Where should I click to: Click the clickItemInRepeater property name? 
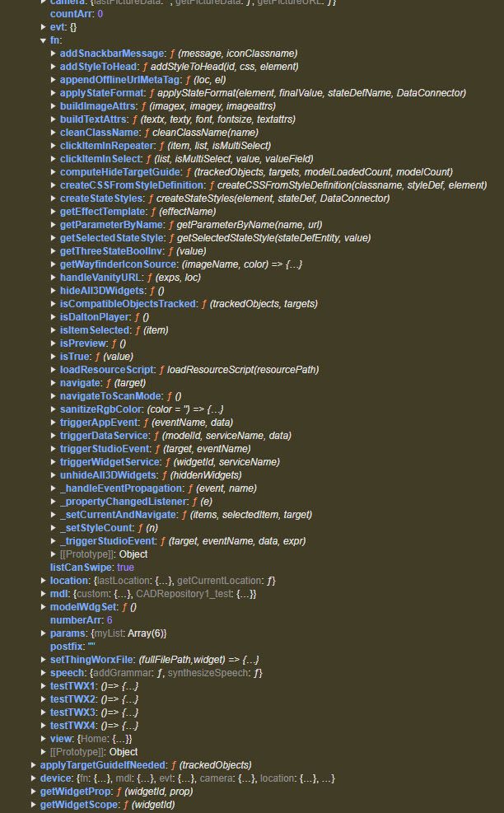[107, 146]
